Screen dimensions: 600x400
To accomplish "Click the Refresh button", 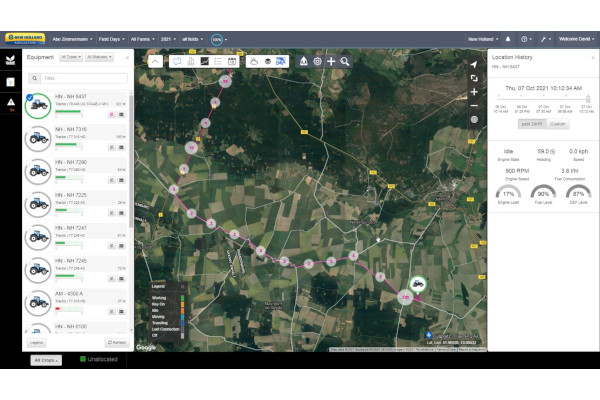I will [117, 343].
